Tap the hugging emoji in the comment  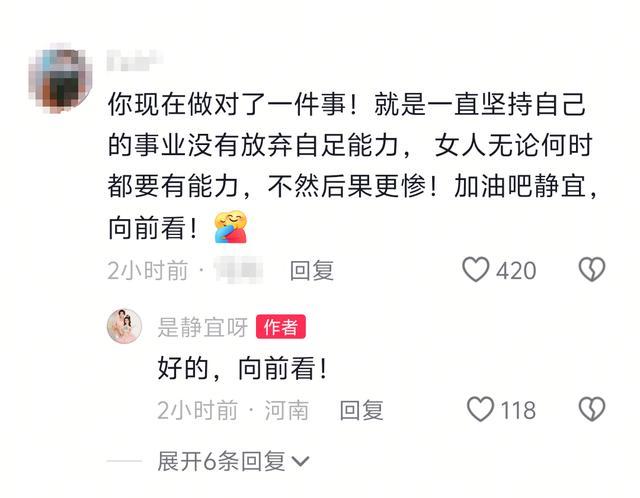point(231,227)
